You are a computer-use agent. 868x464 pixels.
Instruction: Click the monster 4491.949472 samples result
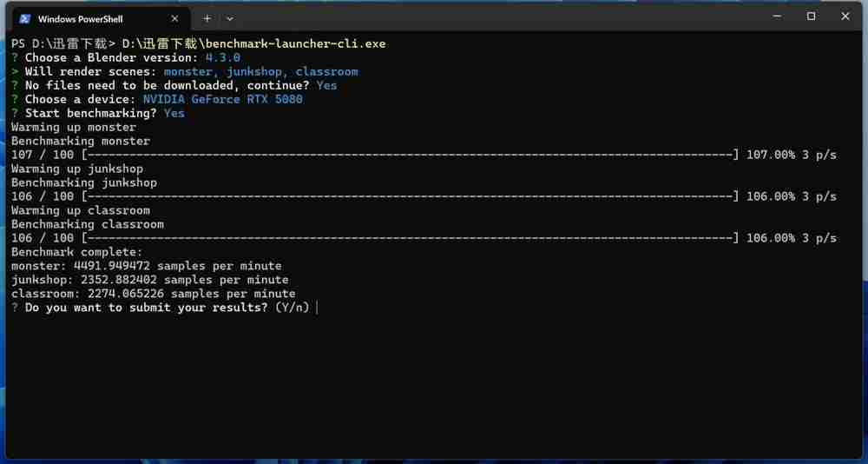(146, 266)
